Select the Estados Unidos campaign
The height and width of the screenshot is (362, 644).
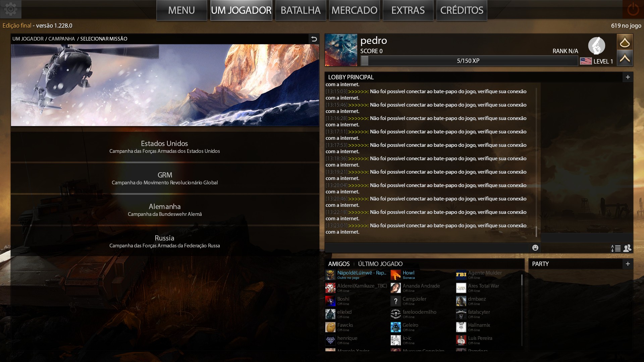[x=165, y=147]
